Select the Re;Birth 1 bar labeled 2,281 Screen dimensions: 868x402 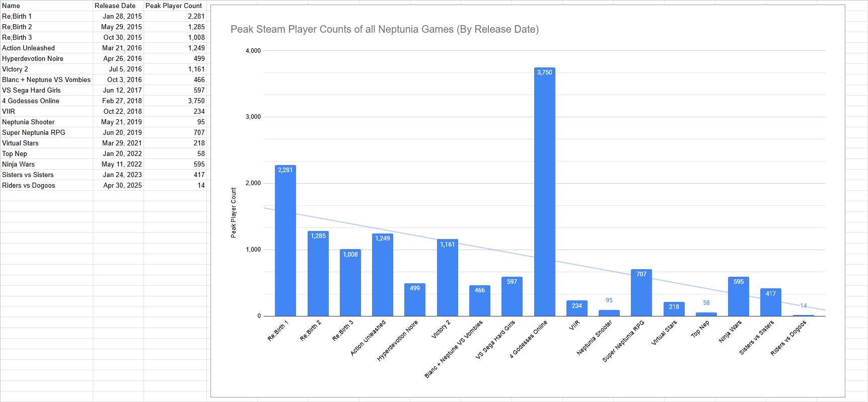(x=285, y=240)
